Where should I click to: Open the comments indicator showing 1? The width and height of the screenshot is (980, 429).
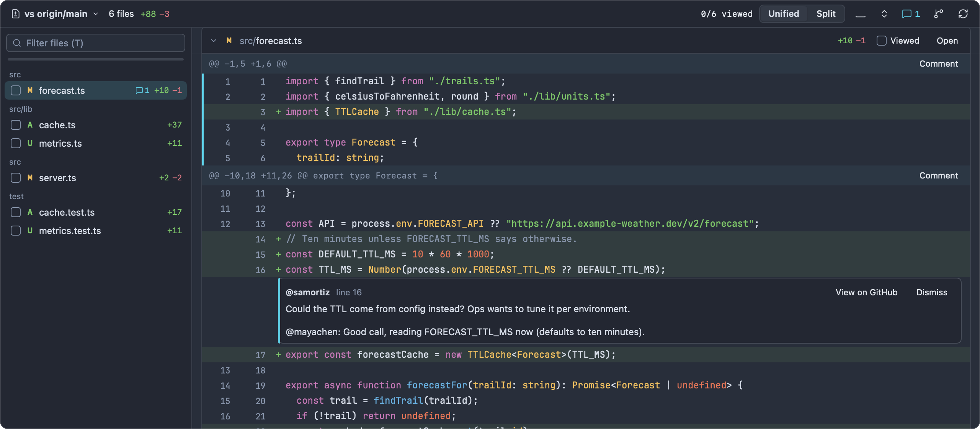click(x=911, y=14)
